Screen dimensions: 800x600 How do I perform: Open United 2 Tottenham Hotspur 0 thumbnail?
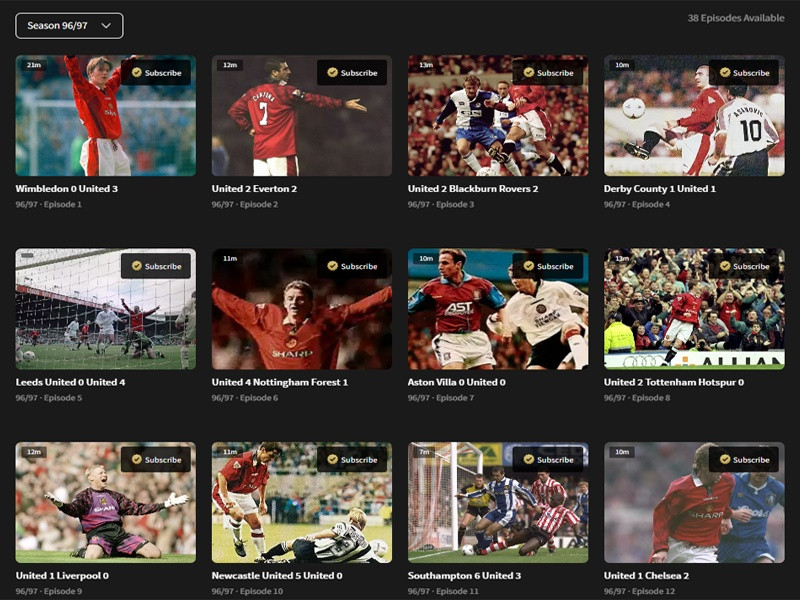pyautogui.click(x=694, y=309)
